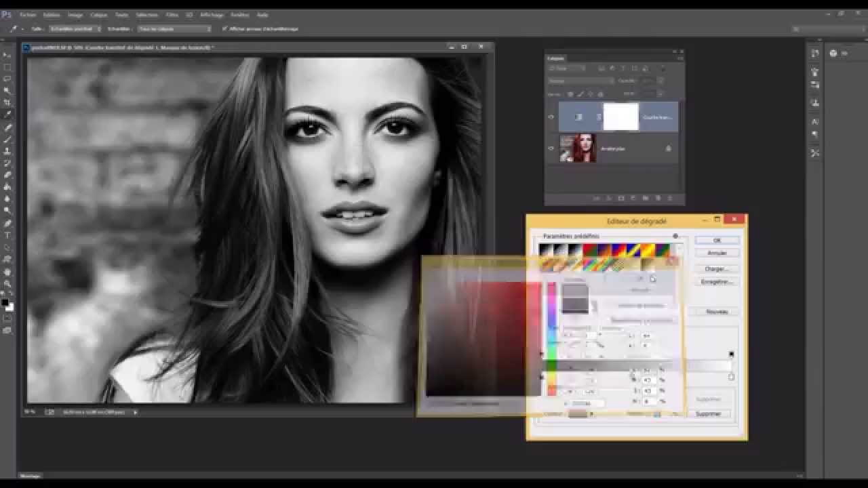Click the Enregistrer... button
This screenshot has height=488, width=868.
point(717,281)
